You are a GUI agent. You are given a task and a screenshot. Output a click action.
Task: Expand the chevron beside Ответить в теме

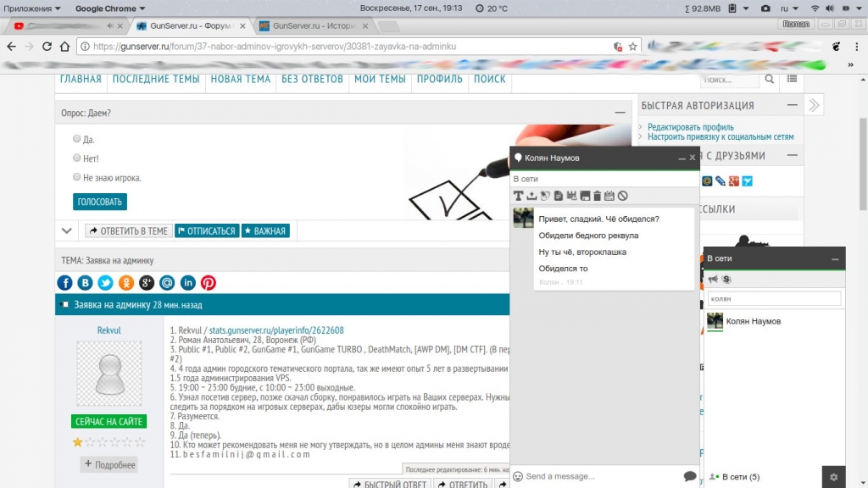coord(67,230)
